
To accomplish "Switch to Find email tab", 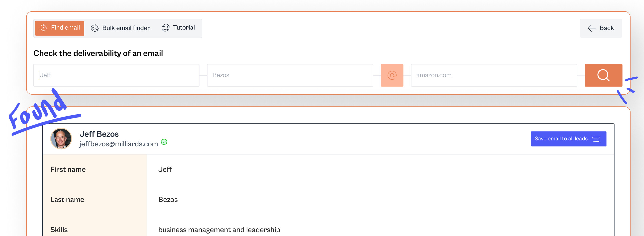I will pyautogui.click(x=60, y=28).
